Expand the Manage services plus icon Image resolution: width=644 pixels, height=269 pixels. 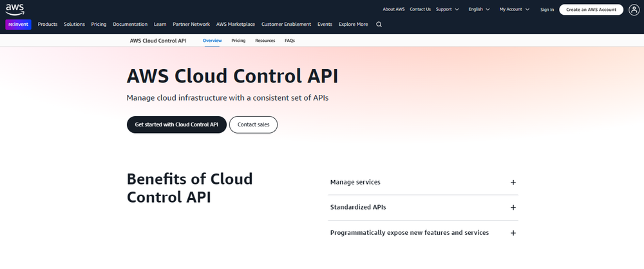pyautogui.click(x=513, y=182)
